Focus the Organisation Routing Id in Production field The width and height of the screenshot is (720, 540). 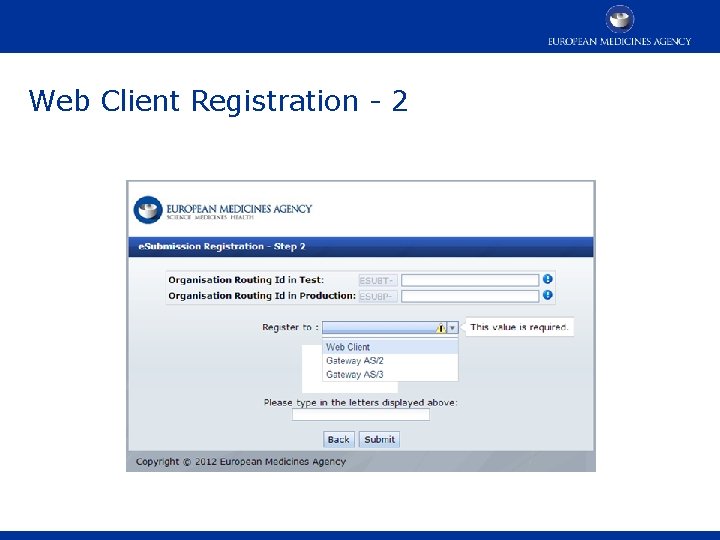point(470,296)
